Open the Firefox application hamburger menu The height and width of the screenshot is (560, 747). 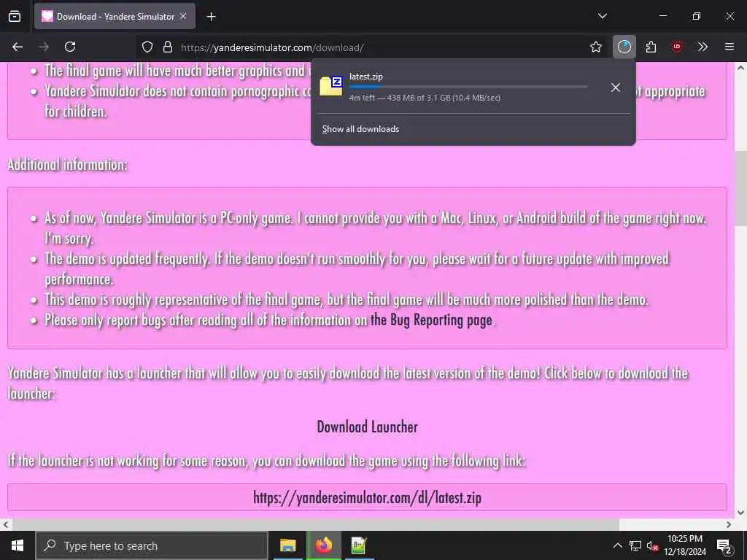click(x=729, y=47)
